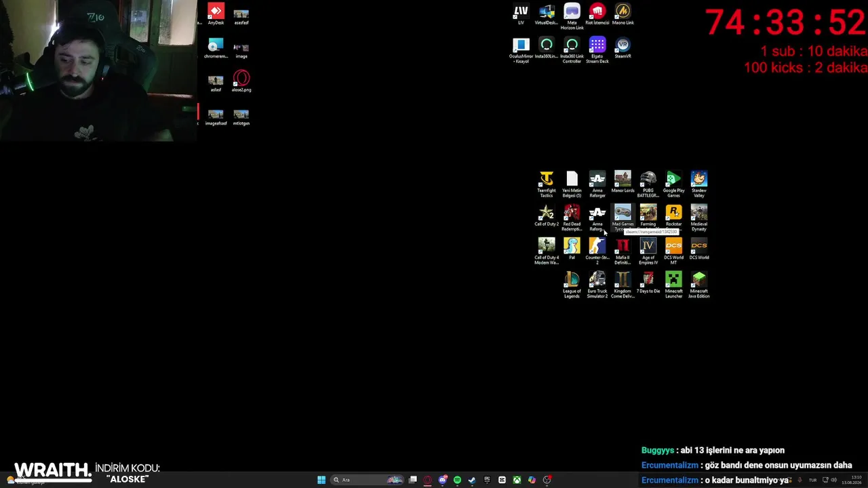Select the mtlotgxn image file

241,116
